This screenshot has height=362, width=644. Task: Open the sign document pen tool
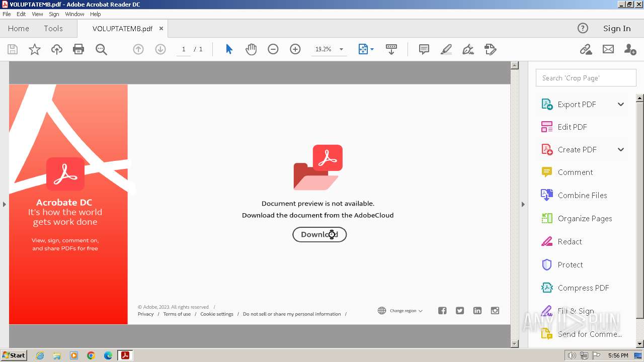(468, 49)
